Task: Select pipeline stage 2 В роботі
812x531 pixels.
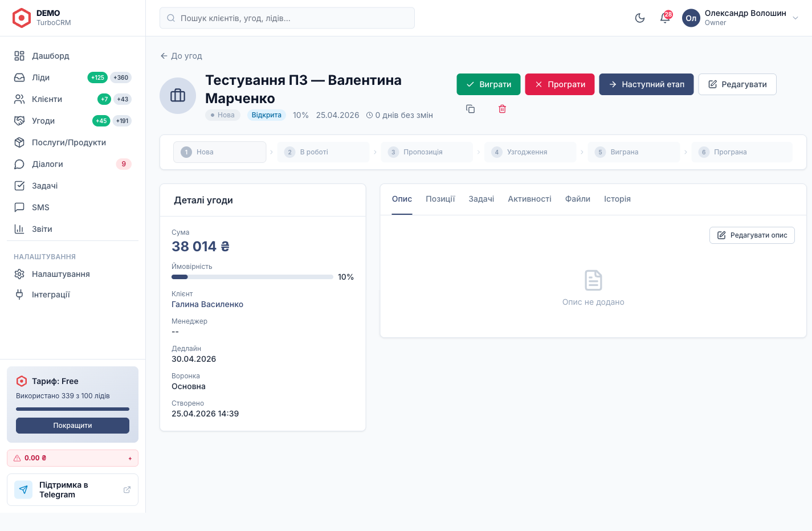Action: pos(323,152)
